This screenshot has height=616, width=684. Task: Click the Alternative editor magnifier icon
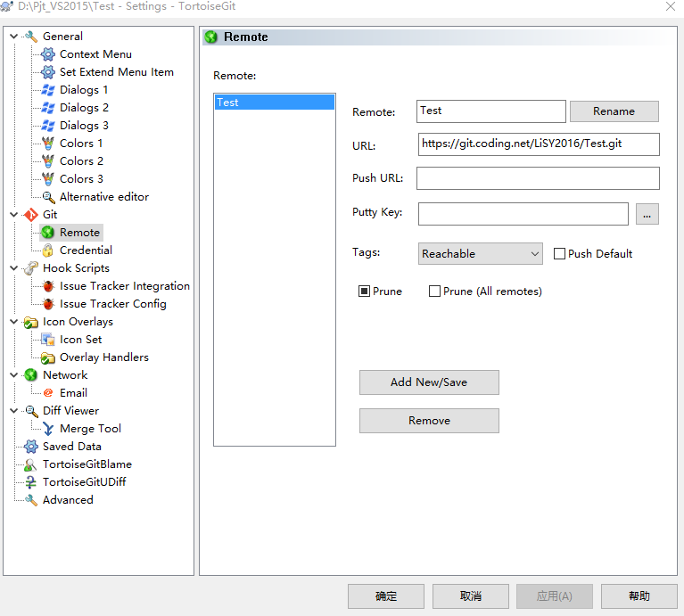48,197
